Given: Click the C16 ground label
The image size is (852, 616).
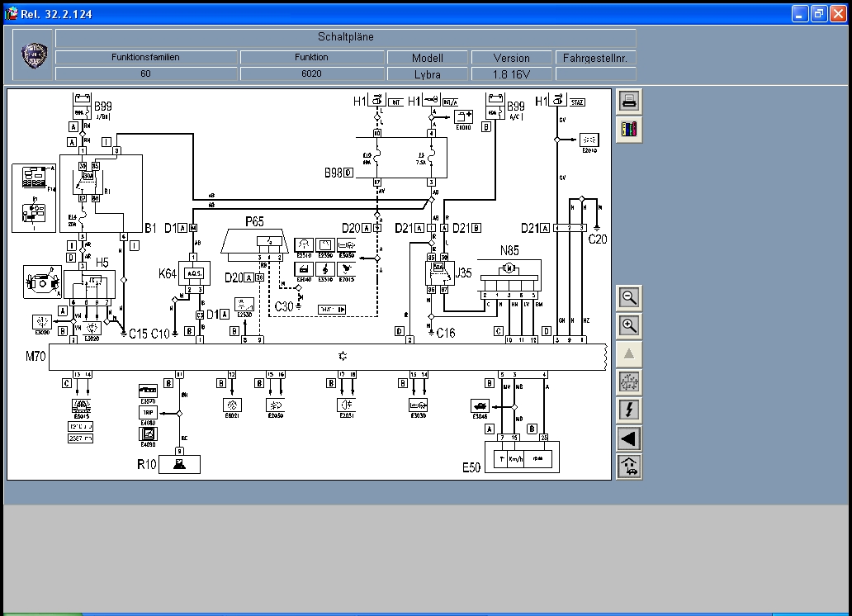Looking at the screenshot, I should click(446, 333).
